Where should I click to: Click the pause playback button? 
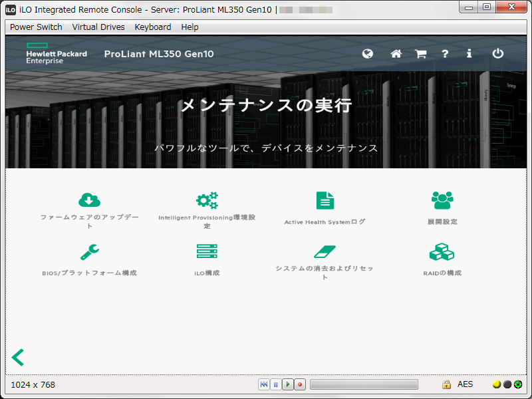click(x=276, y=384)
